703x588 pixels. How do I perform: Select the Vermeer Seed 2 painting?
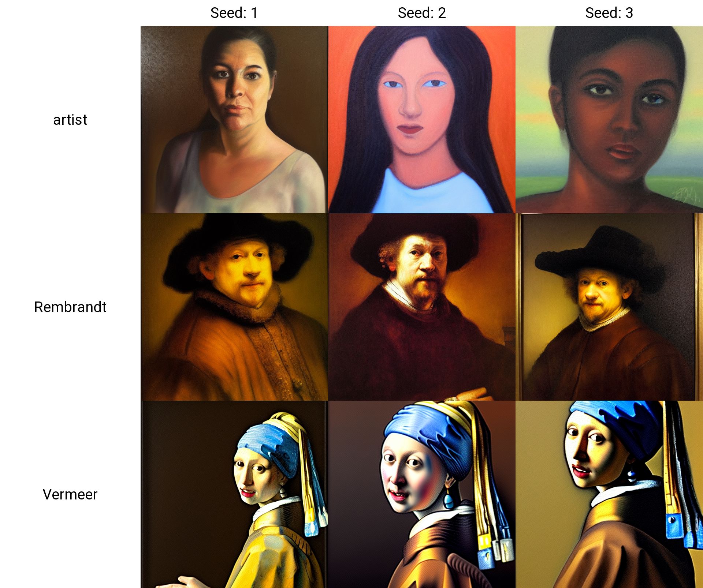tap(421, 494)
